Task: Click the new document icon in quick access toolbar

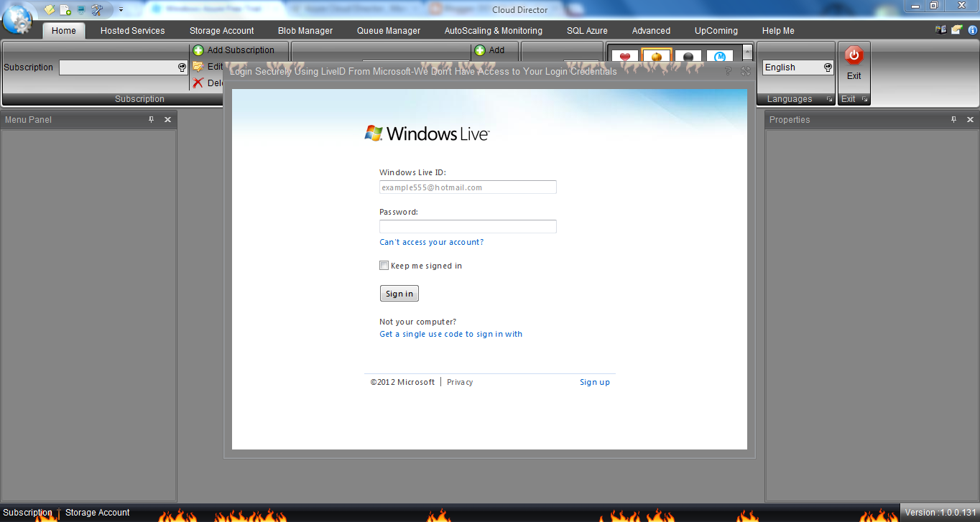Action: click(x=65, y=10)
